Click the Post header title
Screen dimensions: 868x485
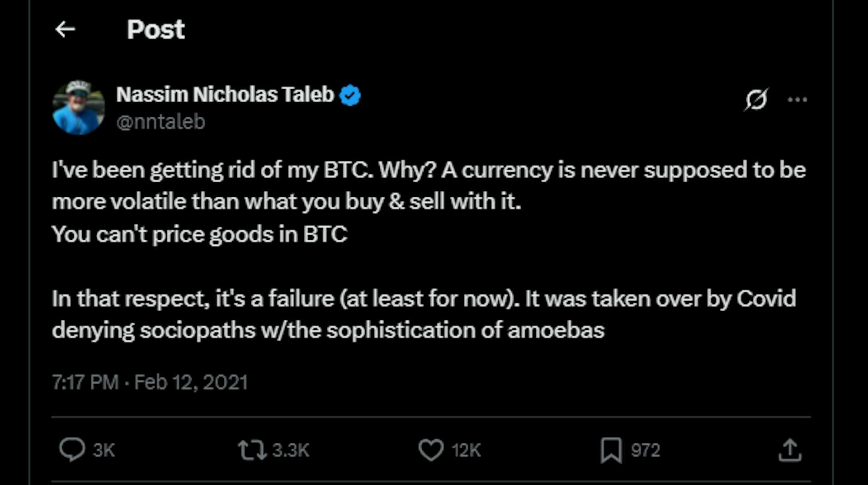156,30
